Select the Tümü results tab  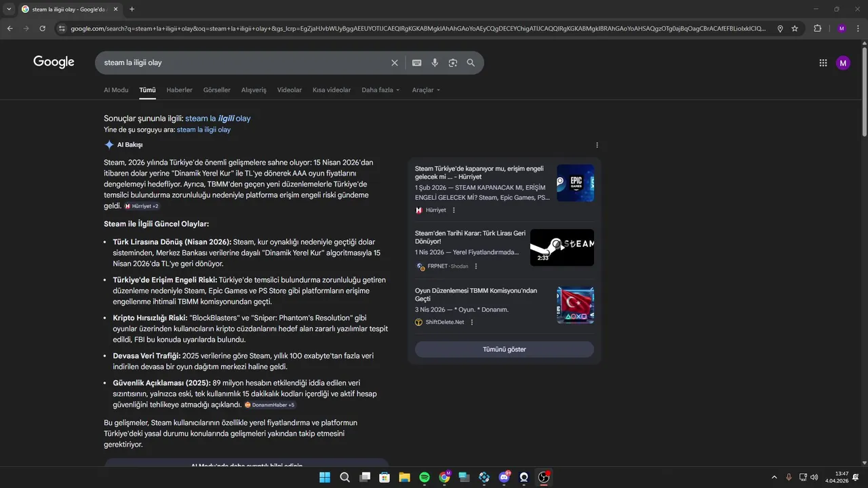[x=147, y=90]
